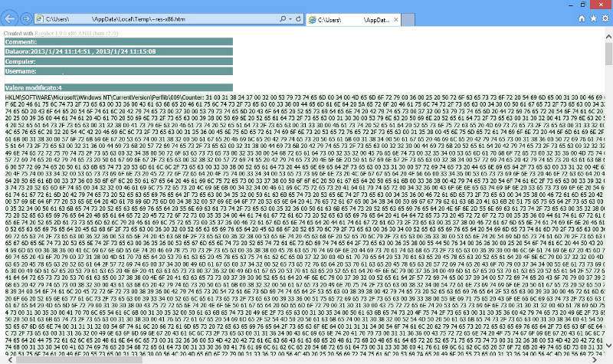613x364 pixels.
Task: Close the Internet Explorer window
Action: [601, 5]
